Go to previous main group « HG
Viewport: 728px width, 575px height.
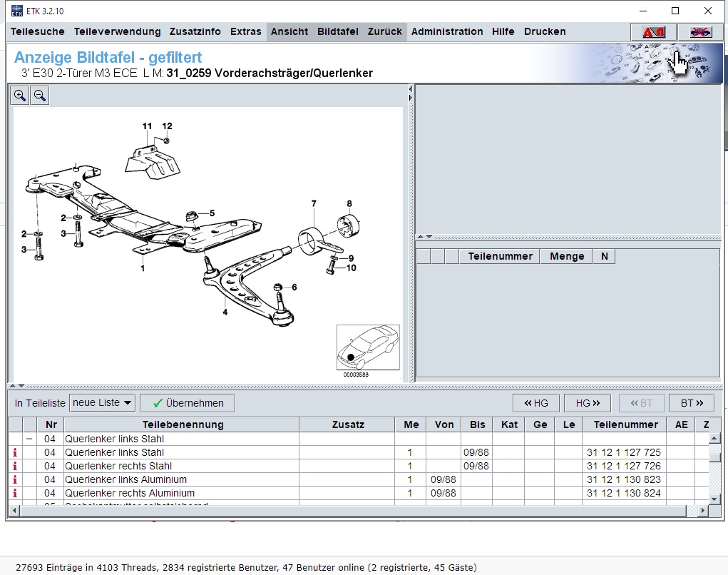(x=536, y=403)
